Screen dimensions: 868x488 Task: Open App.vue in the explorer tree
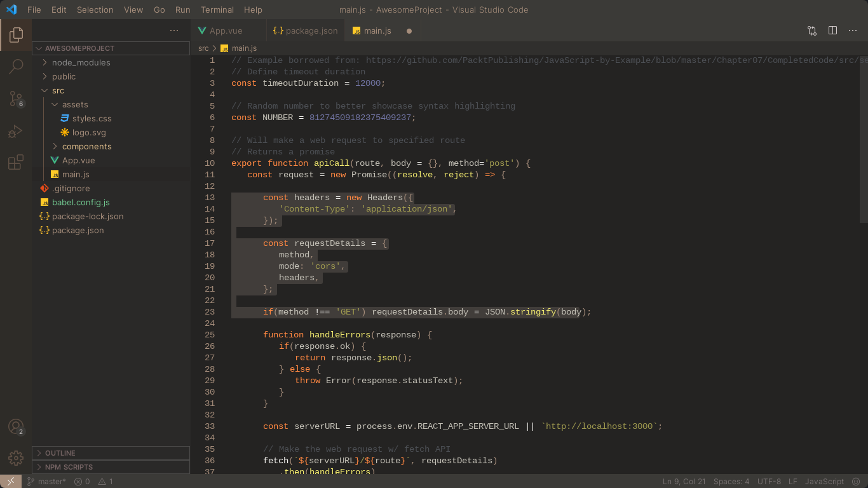pyautogui.click(x=111, y=160)
